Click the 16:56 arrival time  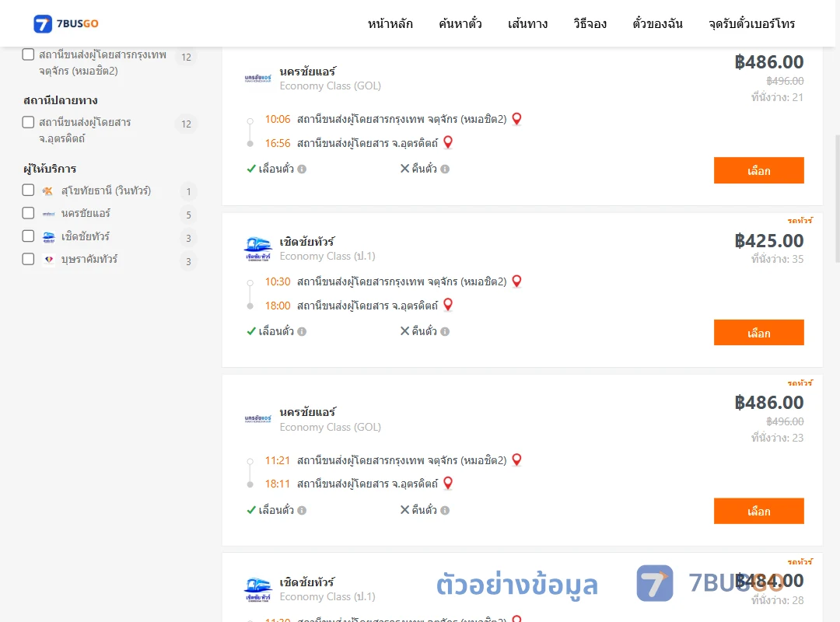278,143
